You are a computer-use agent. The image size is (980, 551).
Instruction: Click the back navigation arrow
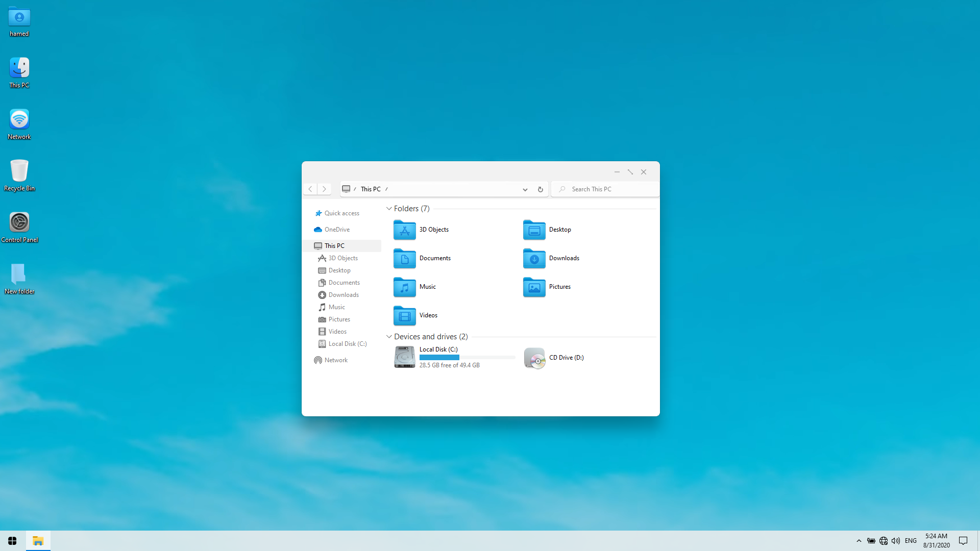point(310,189)
